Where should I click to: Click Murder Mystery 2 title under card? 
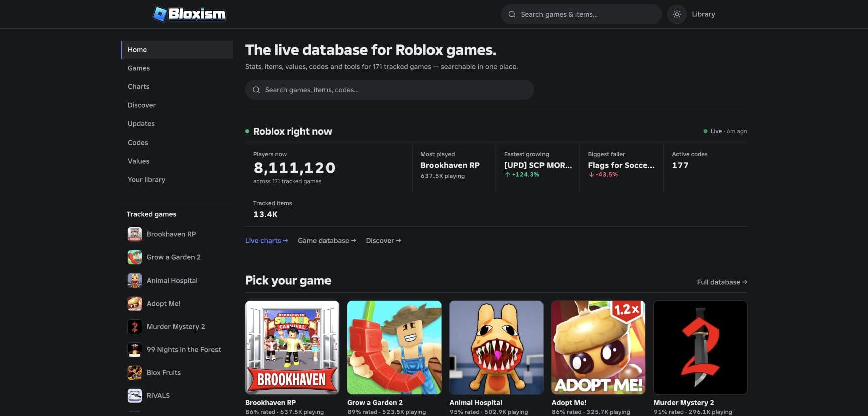(x=684, y=403)
